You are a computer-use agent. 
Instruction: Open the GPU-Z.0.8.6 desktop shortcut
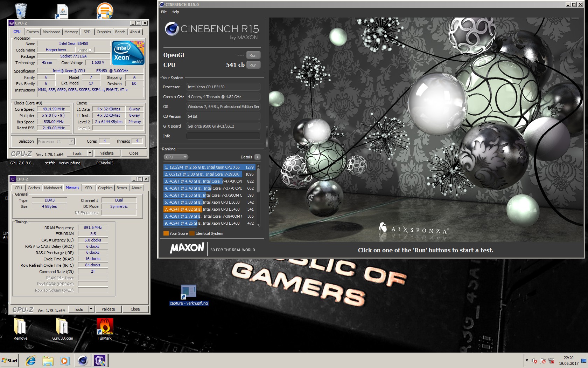[21, 163]
